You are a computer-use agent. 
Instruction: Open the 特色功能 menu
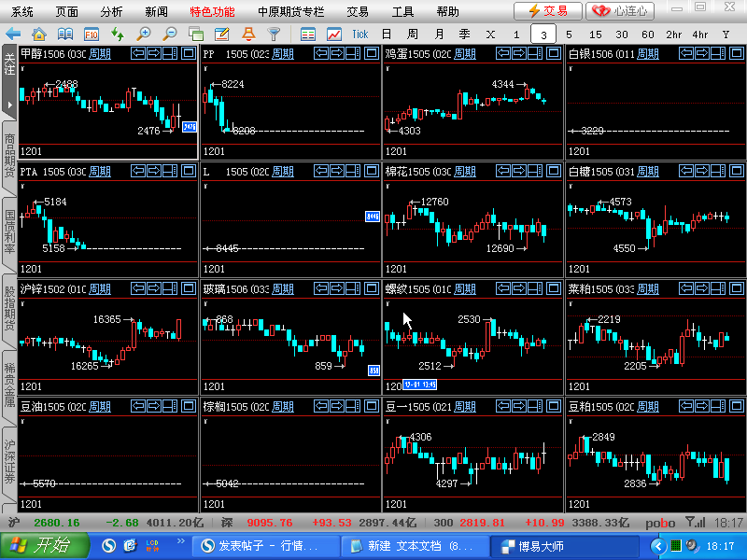point(212,11)
